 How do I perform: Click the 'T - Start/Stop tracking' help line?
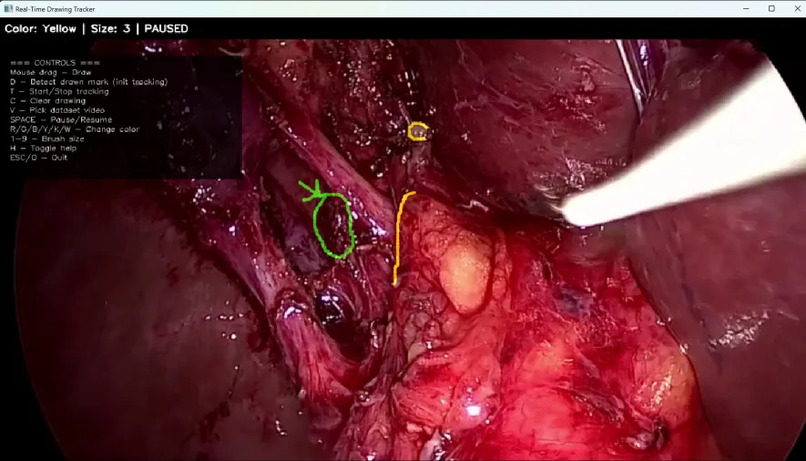[x=60, y=91]
